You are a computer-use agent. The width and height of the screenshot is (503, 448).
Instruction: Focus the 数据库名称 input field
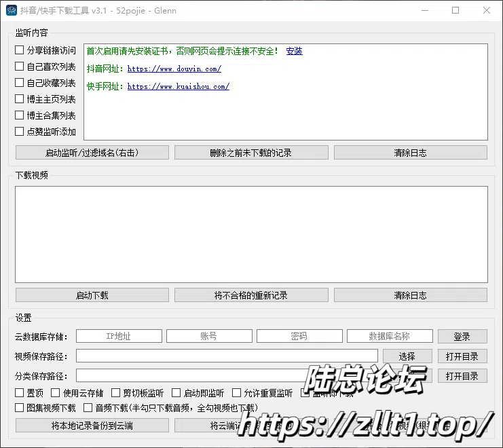(390, 336)
